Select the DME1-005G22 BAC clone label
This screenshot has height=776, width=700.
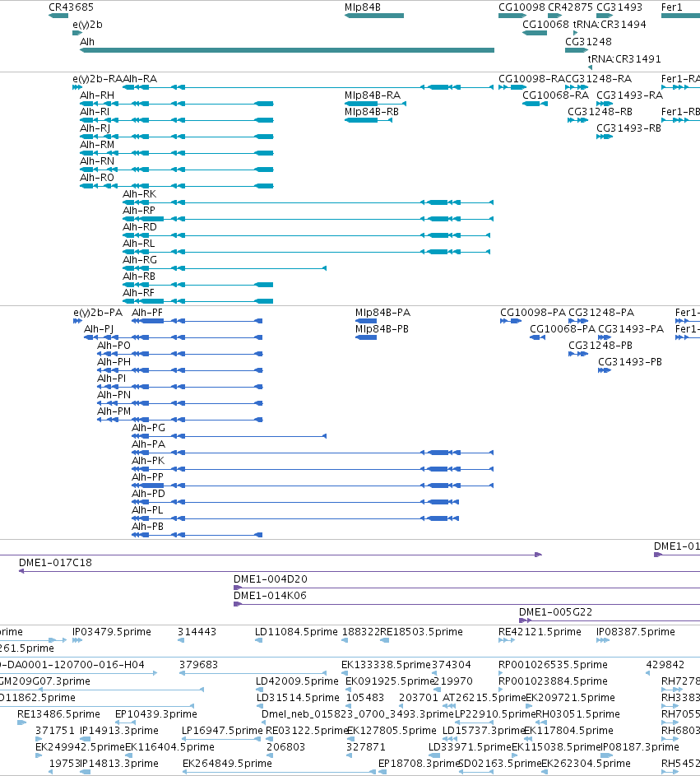click(x=555, y=612)
